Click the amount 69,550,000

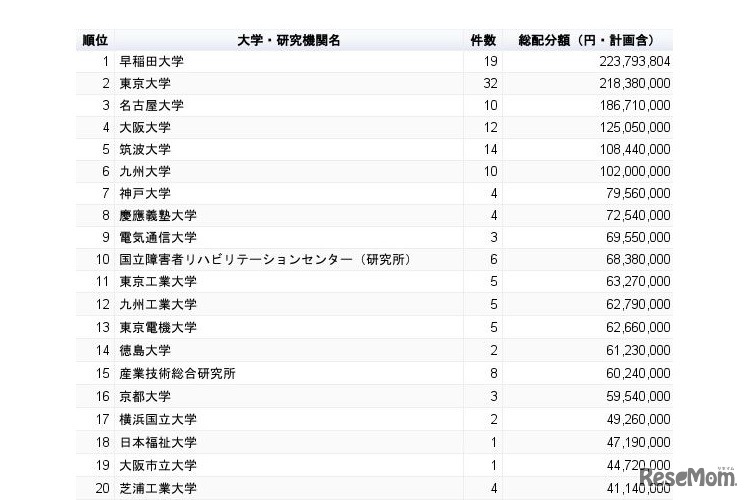pos(638,237)
